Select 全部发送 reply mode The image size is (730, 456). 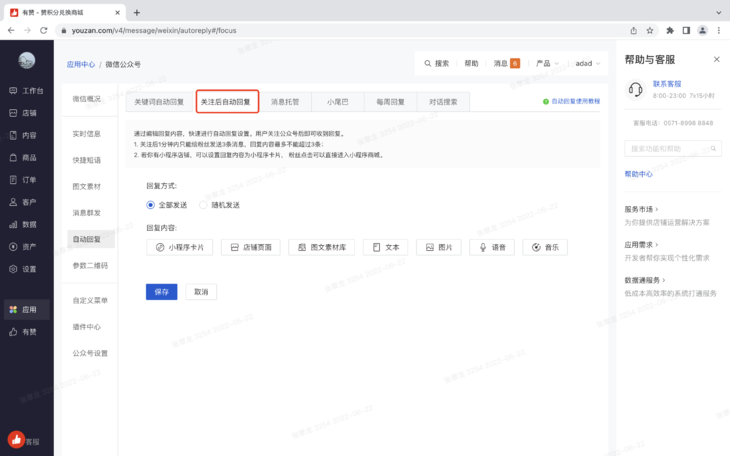coord(151,205)
